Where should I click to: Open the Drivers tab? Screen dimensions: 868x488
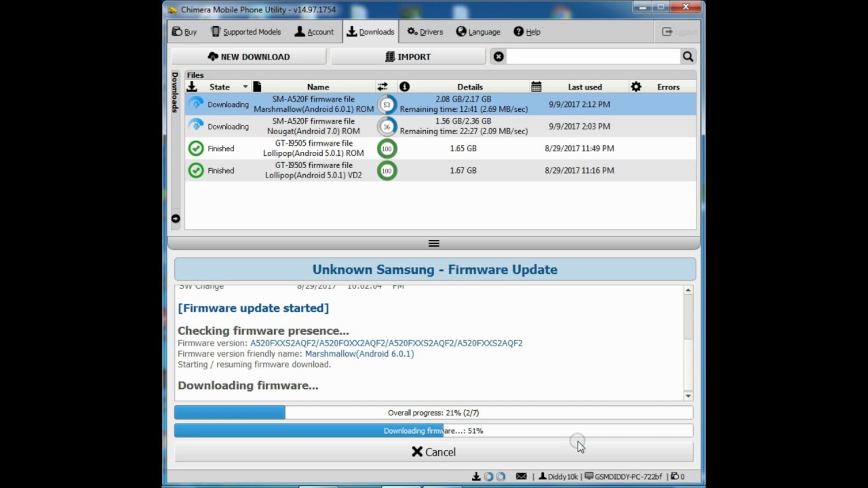(x=425, y=32)
